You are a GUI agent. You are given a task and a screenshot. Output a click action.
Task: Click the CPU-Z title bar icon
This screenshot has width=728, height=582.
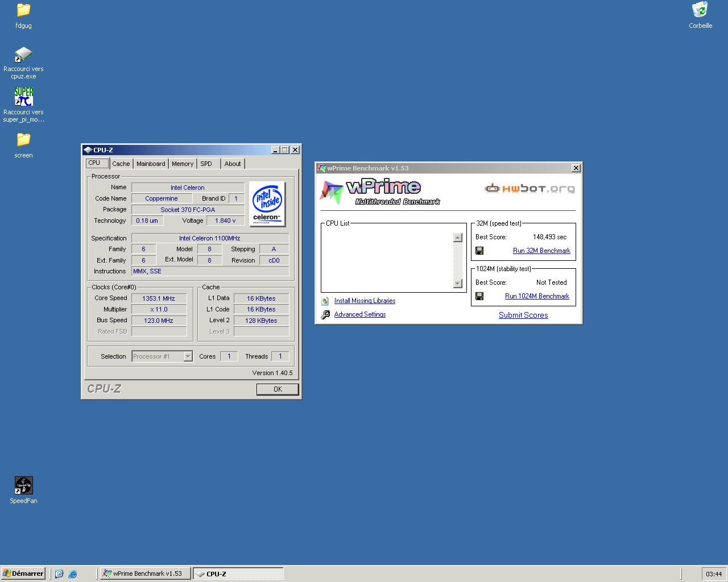coord(88,150)
